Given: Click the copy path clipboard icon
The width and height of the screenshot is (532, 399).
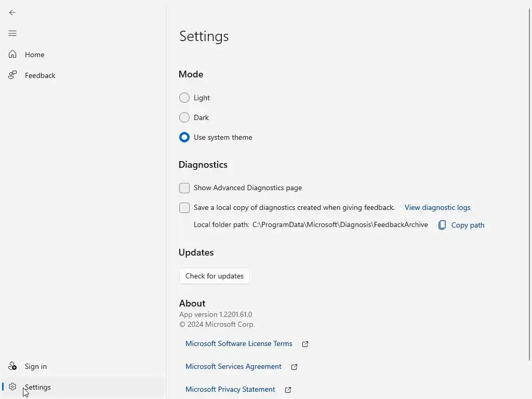Looking at the screenshot, I should [x=442, y=225].
